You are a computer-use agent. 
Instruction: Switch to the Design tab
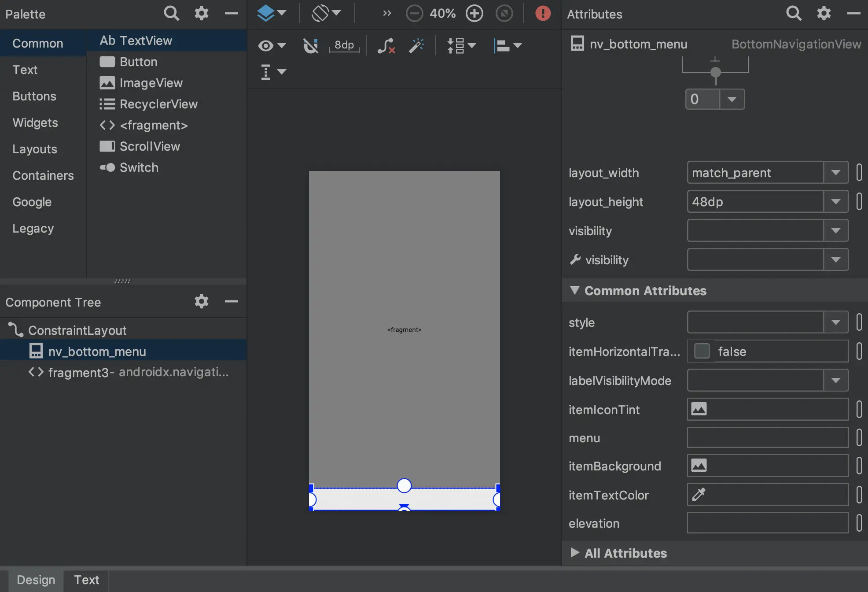[x=36, y=580]
